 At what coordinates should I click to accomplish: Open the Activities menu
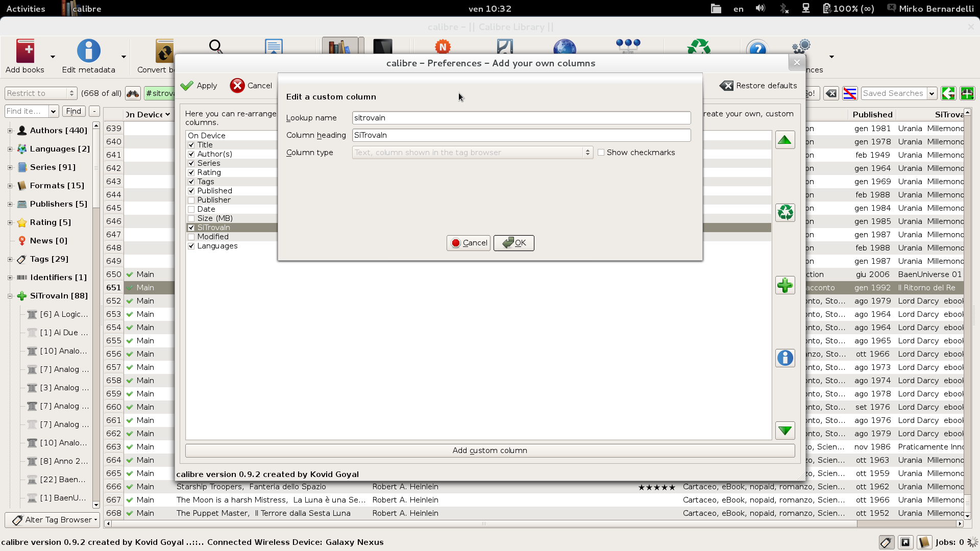[x=26, y=9]
